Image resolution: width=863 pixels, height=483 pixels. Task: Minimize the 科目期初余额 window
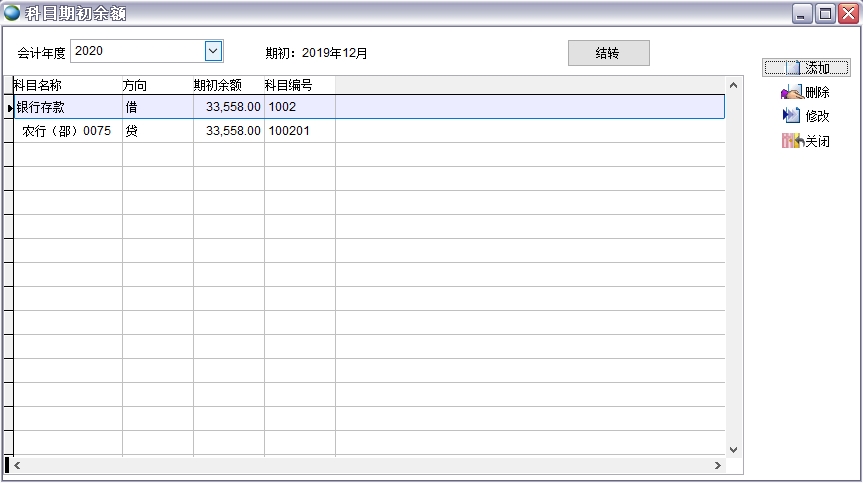click(803, 14)
